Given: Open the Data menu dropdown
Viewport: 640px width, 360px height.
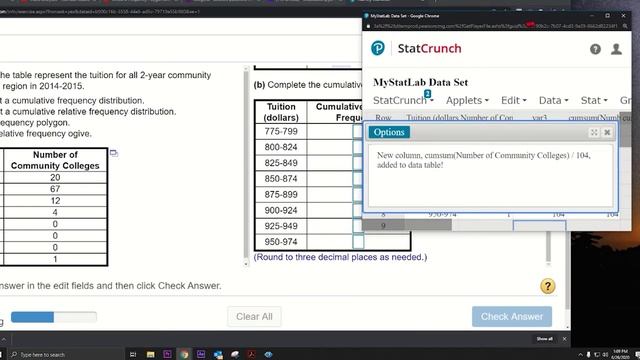Looking at the screenshot, I should (553, 100).
